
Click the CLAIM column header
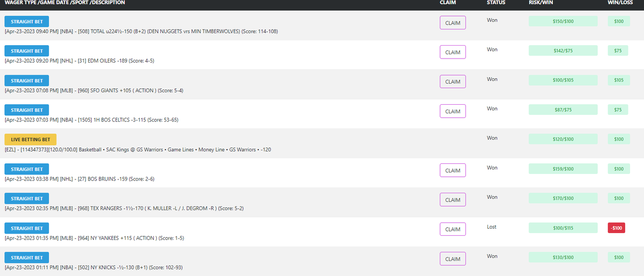click(448, 3)
